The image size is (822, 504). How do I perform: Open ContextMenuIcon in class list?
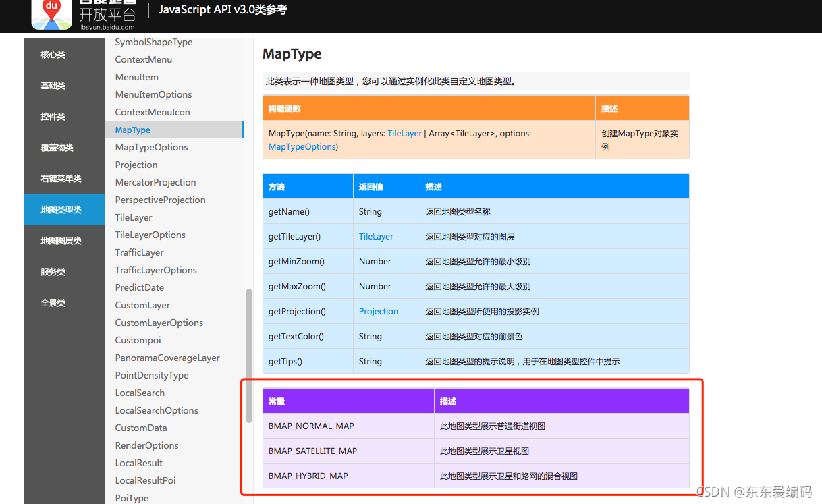click(x=153, y=112)
